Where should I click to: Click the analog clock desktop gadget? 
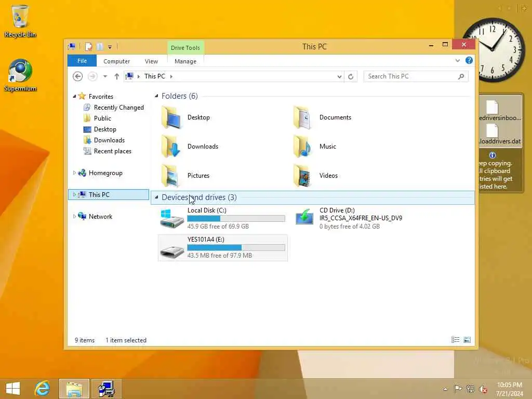[x=493, y=50]
